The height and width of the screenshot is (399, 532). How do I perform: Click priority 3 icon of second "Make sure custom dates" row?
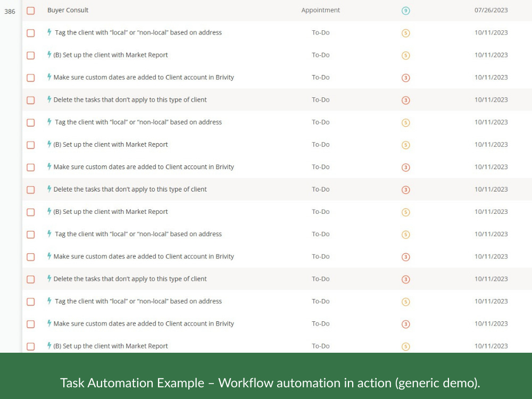(x=405, y=168)
